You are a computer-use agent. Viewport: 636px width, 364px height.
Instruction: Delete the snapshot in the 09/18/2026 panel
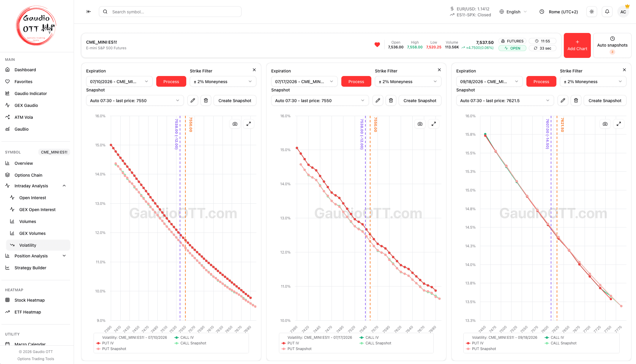(576, 101)
